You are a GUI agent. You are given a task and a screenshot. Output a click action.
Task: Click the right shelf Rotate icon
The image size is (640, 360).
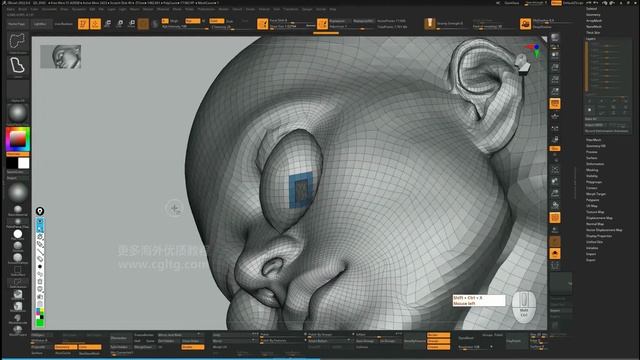(x=555, y=205)
